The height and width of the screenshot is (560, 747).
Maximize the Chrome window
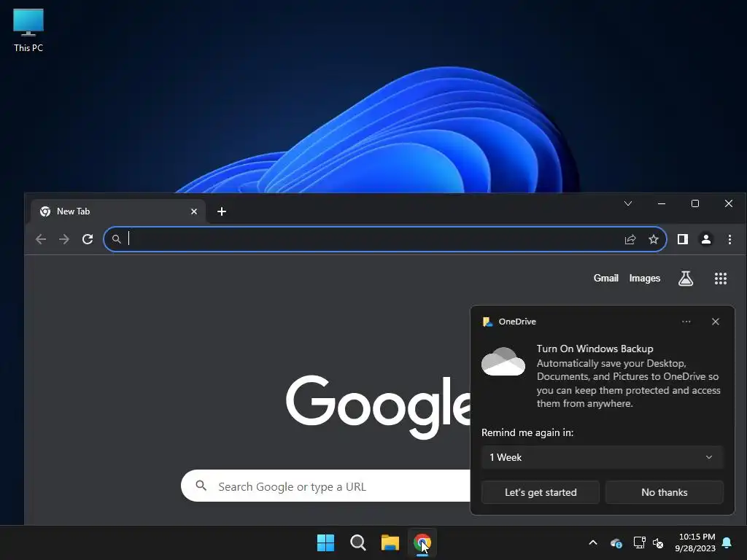click(x=695, y=204)
